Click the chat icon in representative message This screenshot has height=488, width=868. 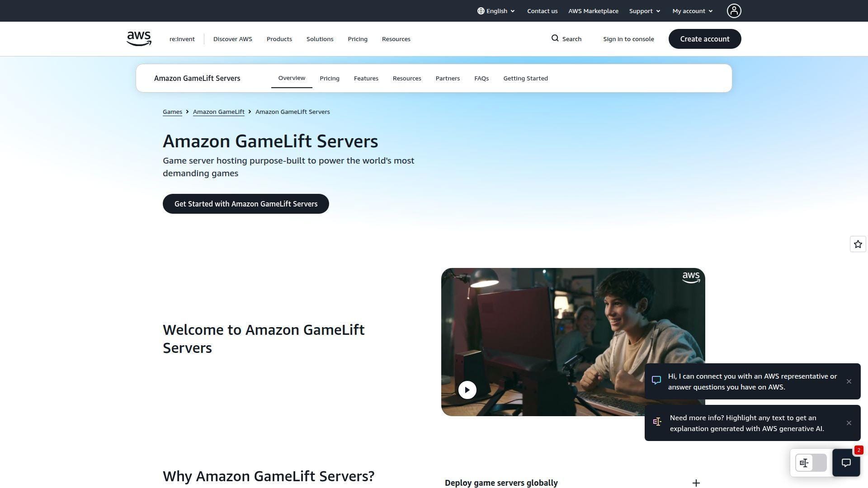click(x=656, y=380)
